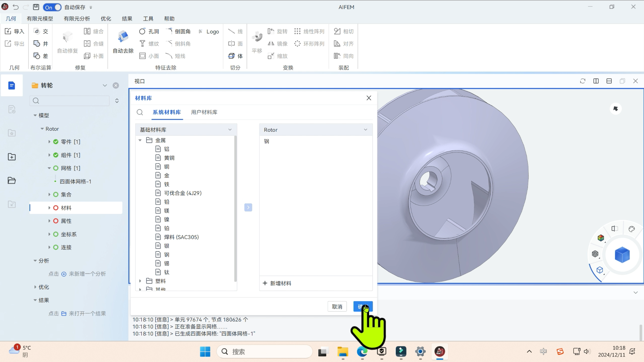Click the 体 body split icon
644x362 pixels.
tap(231, 56)
